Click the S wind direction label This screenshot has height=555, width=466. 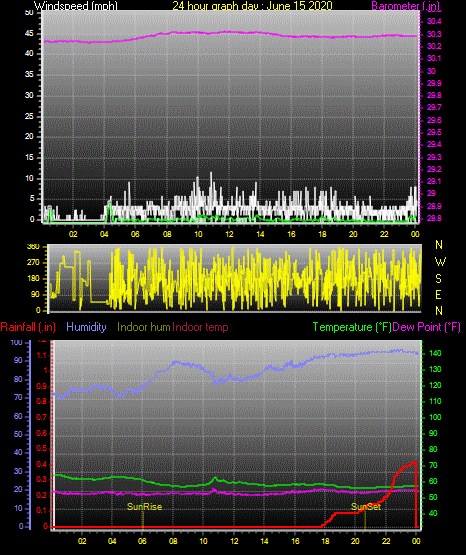click(438, 279)
